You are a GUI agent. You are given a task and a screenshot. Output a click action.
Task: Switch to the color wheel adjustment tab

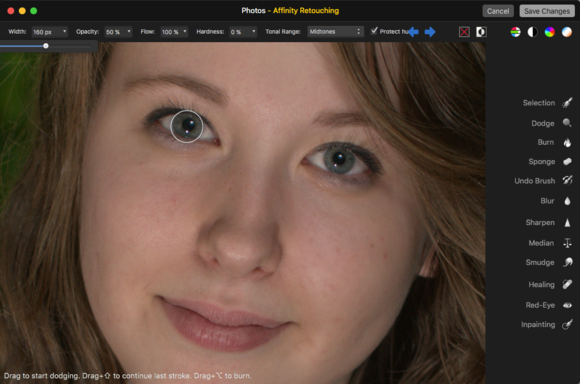(550, 32)
